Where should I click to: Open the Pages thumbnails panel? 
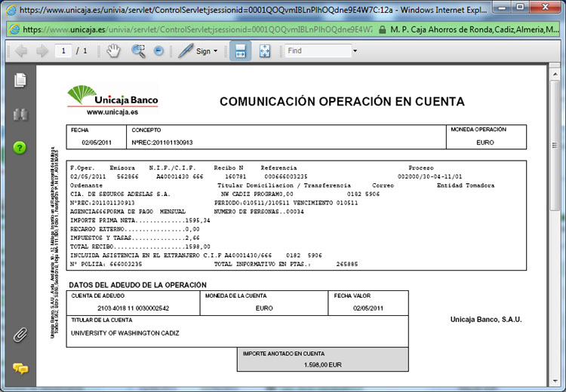click(x=20, y=80)
